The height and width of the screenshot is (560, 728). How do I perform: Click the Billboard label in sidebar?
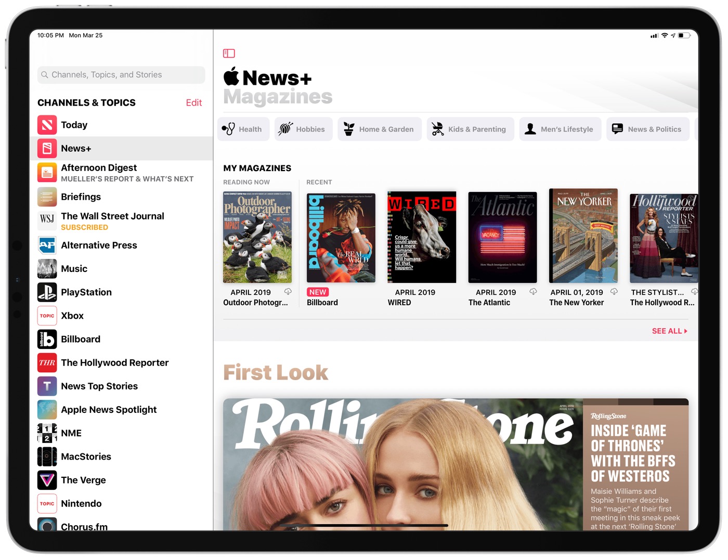81,339
